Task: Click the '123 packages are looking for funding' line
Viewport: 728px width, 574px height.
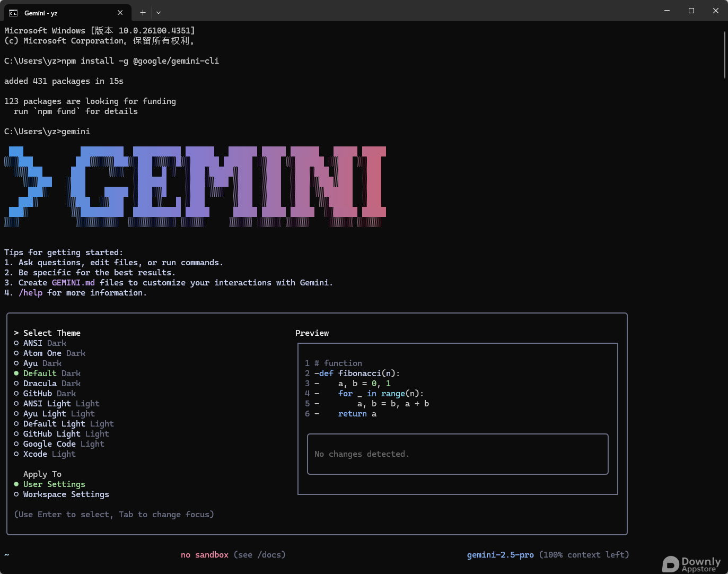Action: point(90,101)
